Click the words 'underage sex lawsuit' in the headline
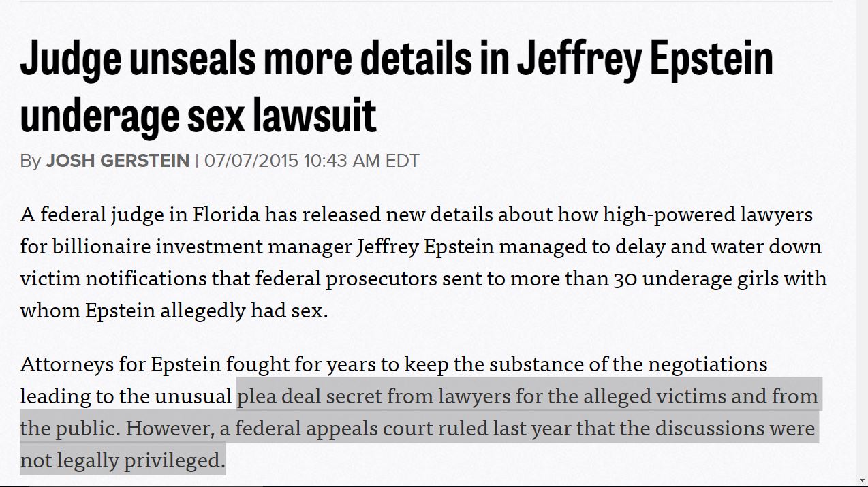Viewport: 868px width, 487px height. 198,114
